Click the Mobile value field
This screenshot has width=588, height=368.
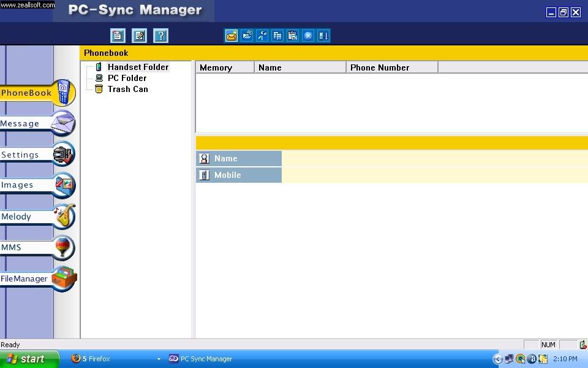point(435,175)
